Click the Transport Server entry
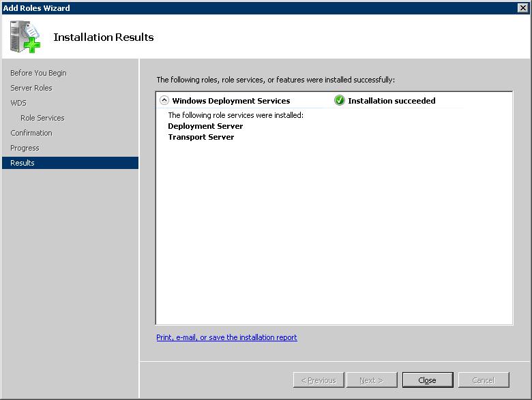This screenshot has width=532, height=400. [201, 137]
